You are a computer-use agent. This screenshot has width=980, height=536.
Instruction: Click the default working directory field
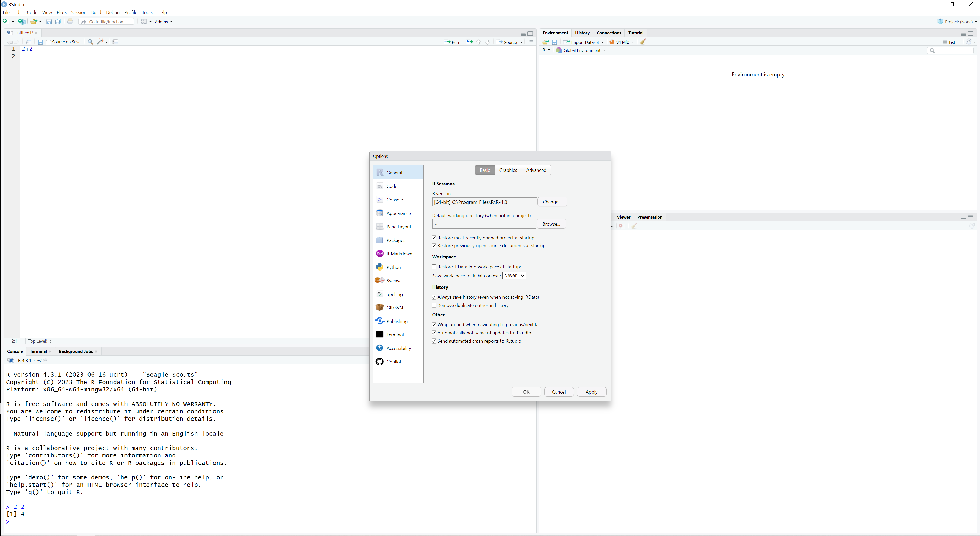(484, 224)
